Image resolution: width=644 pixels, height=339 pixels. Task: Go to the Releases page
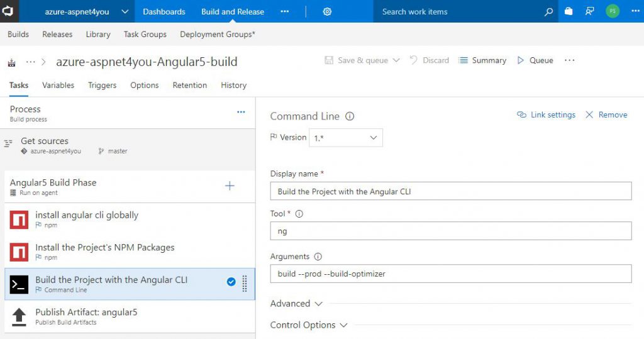pos(57,34)
